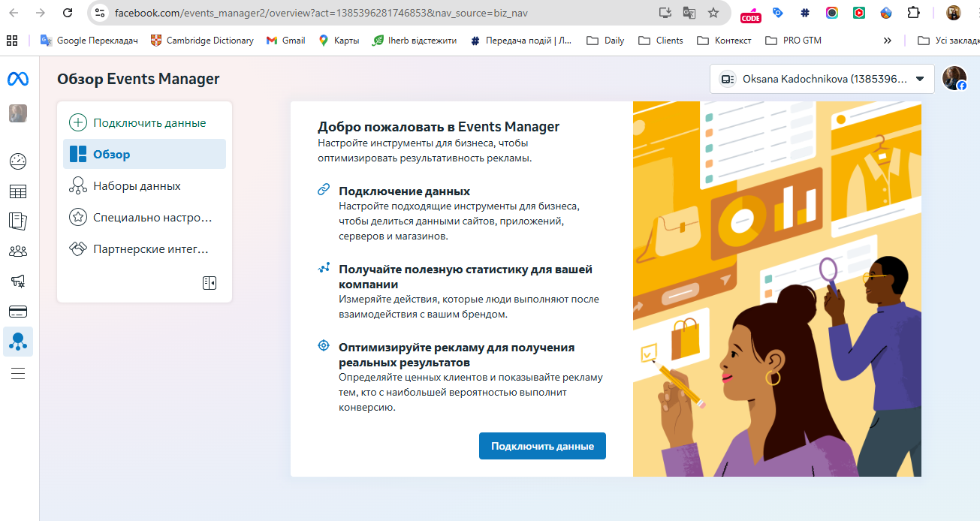Select Наборы данных in the navigation menu
Screen dimensions: 980x521
click(144, 185)
